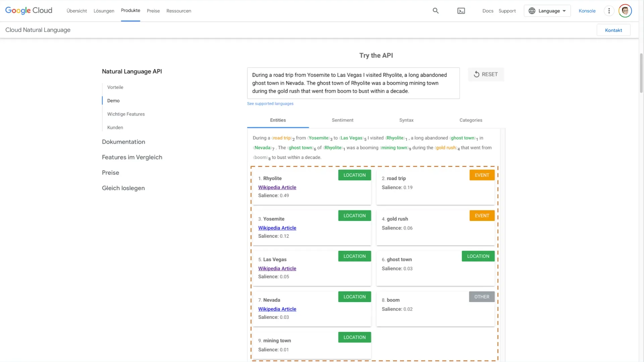The height and width of the screenshot is (362, 644).
Task: Click the globe icon in Language selector
Action: pyautogui.click(x=532, y=11)
